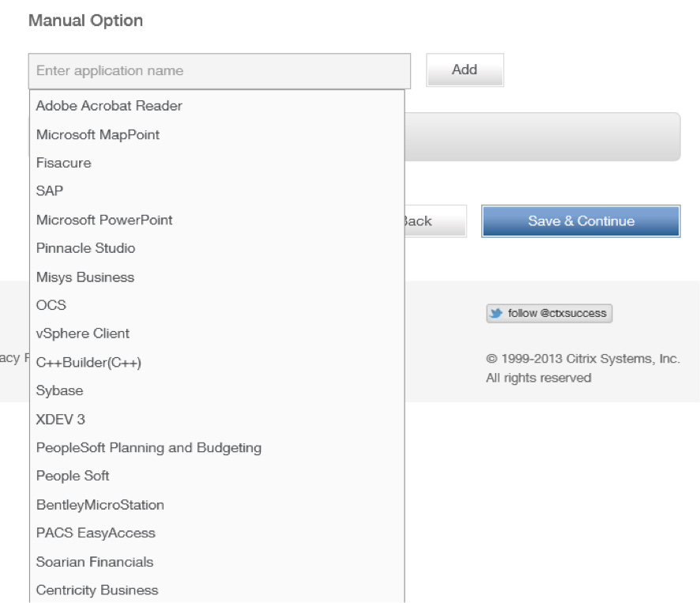700x603 pixels.
Task: Pick XDEV 3 entry
Action: [x=217, y=420]
